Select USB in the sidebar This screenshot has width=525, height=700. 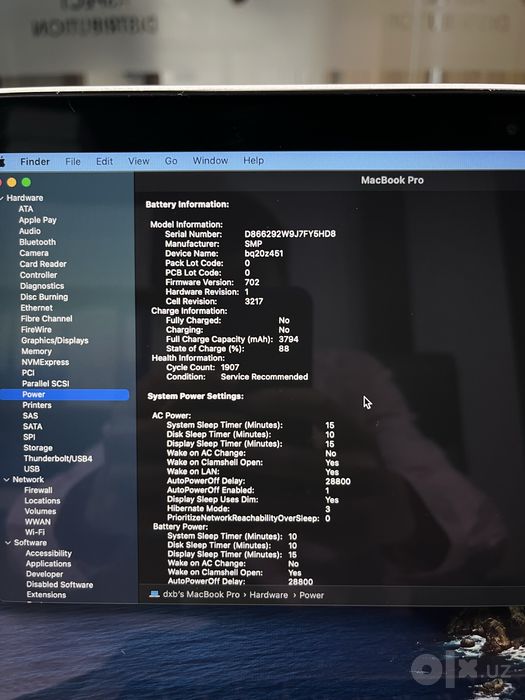(x=32, y=469)
